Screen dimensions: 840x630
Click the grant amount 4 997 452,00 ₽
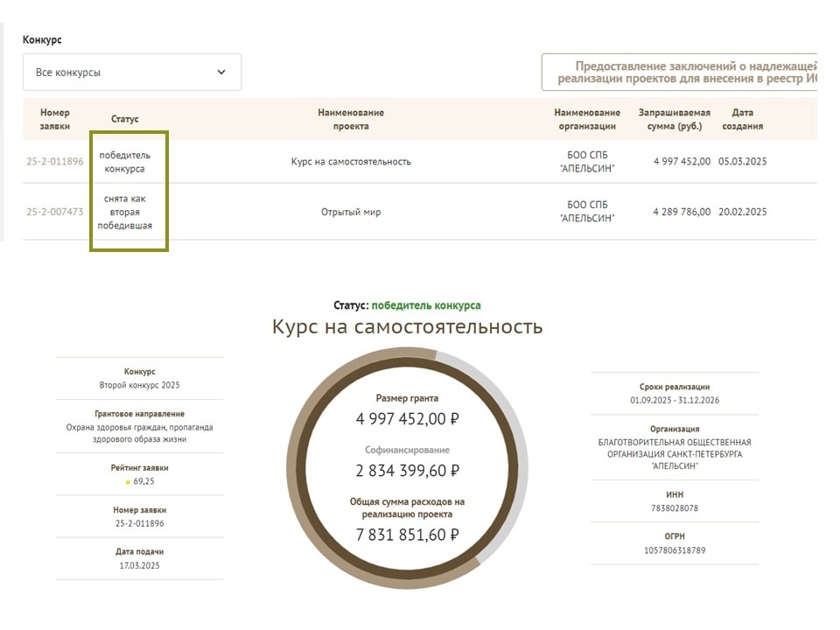click(407, 419)
